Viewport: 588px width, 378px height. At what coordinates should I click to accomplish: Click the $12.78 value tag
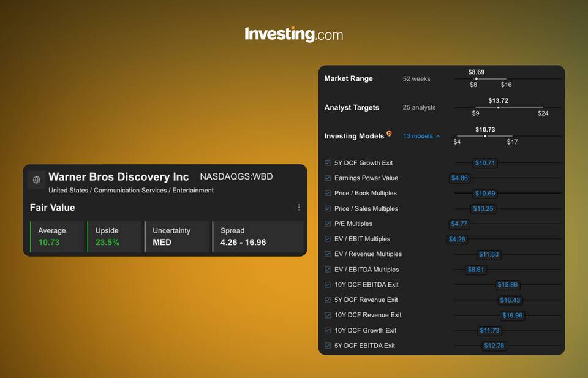(494, 346)
